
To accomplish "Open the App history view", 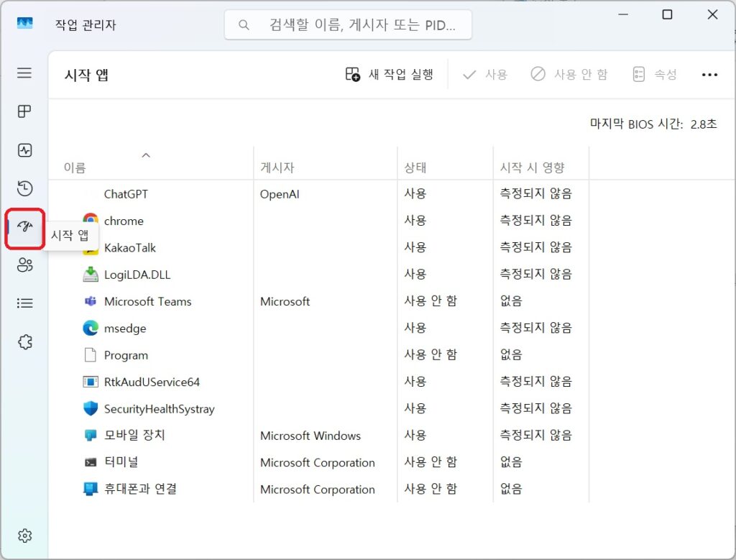I will point(24,188).
